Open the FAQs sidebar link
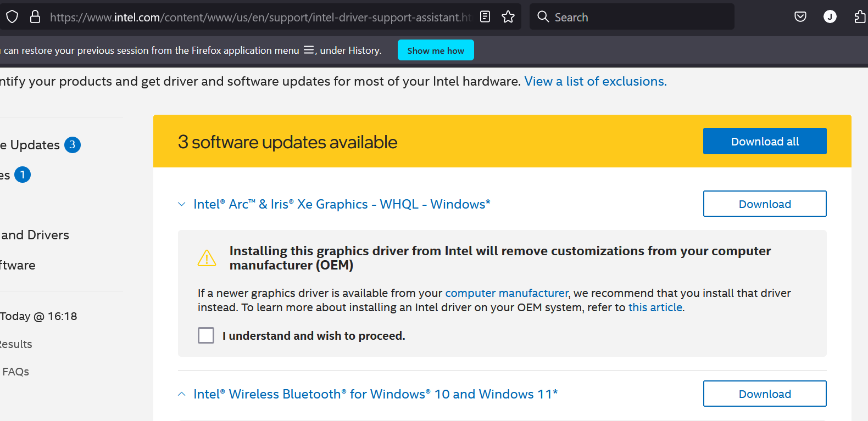 pyautogui.click(x=15, y=372)
